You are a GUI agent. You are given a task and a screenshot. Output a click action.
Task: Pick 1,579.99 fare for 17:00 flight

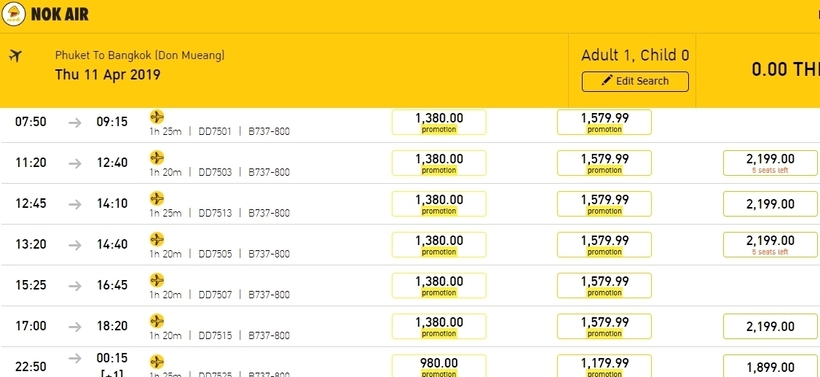[x=604, y=326]
